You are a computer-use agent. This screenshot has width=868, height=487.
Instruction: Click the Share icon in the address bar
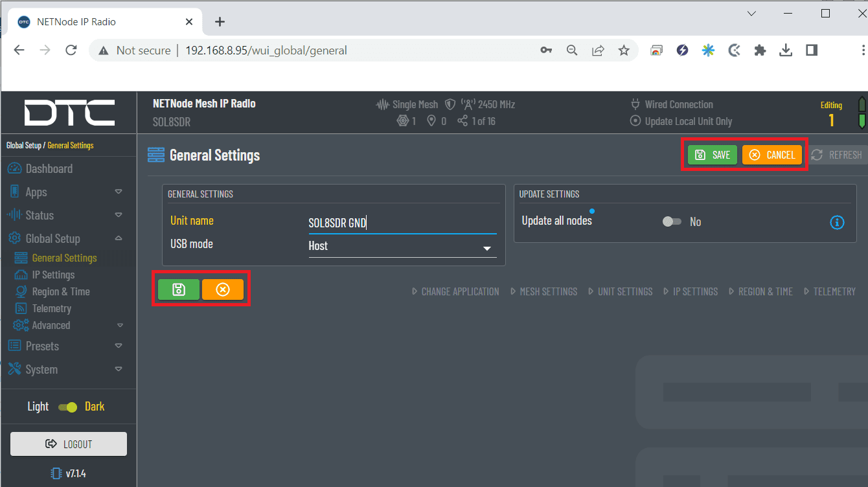point(598,51)
